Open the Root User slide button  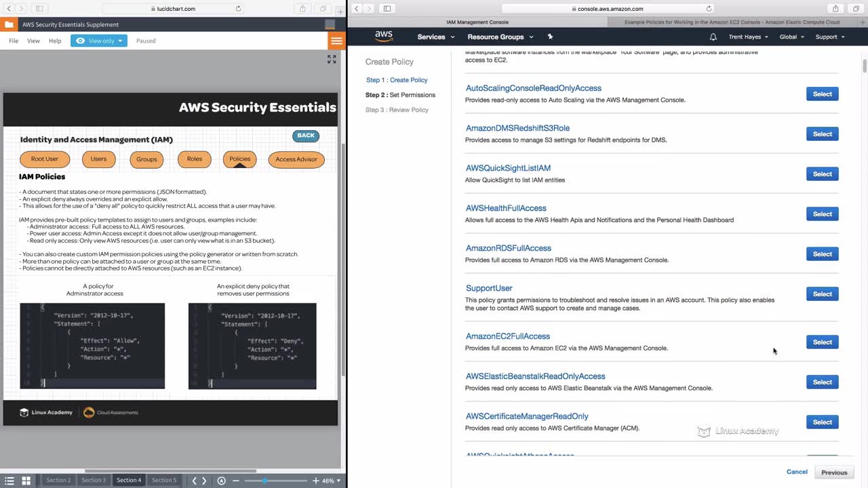pos(45,159)
